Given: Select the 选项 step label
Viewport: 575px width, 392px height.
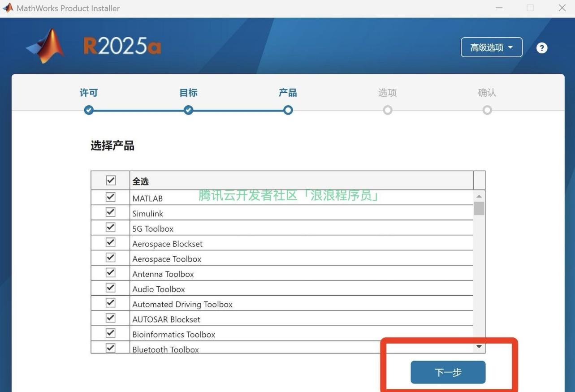Looking at the screenshot, I should pyautogui.click(x=388, y=93).
